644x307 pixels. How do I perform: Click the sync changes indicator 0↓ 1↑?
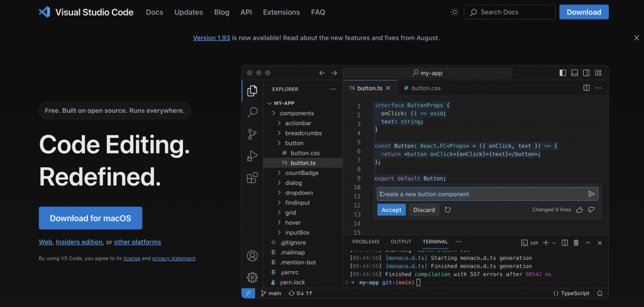tap(301, 293)
